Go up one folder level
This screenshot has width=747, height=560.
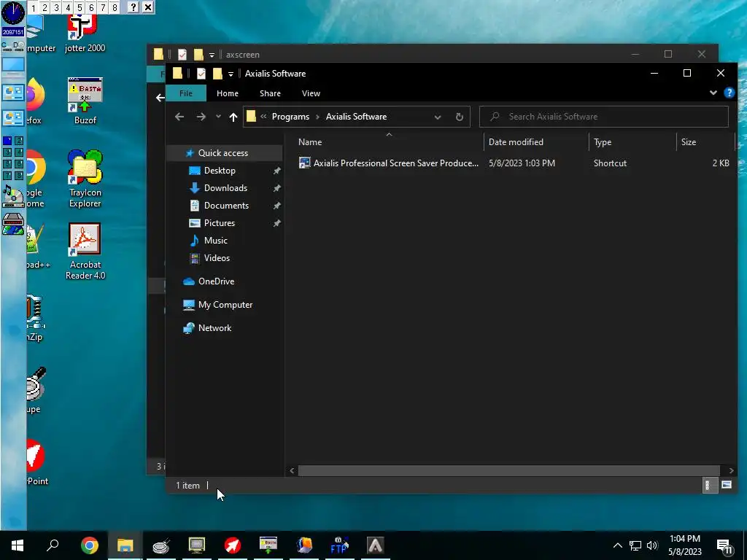[x=233, y=117]
